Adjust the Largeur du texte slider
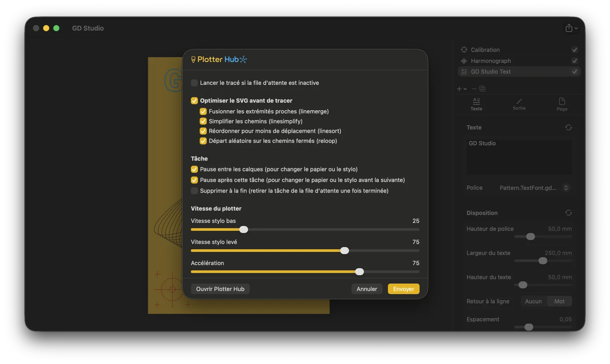Viewport: 610px width, 364px height. pos(543,261)
